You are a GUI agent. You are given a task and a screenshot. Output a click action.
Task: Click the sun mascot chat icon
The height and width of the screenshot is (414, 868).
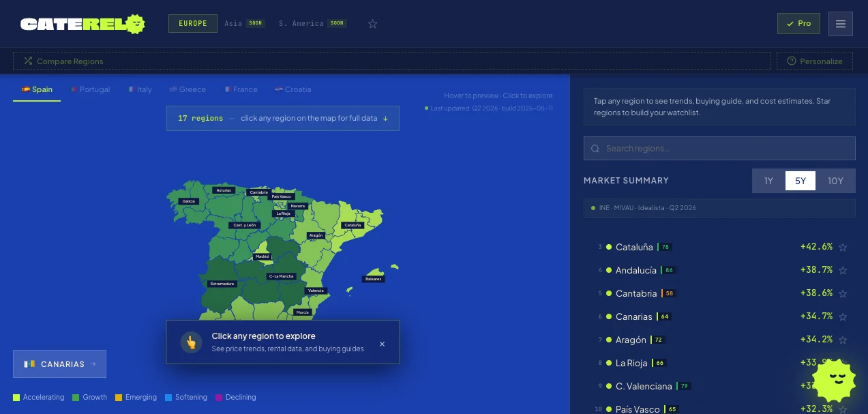834,380
